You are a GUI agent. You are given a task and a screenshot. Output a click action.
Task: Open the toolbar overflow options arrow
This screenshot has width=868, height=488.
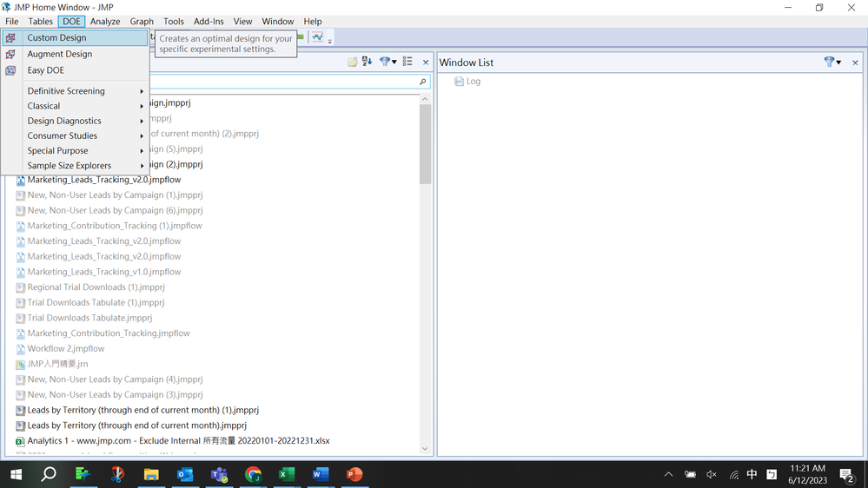pyautogui.click(x=330, y=41)
